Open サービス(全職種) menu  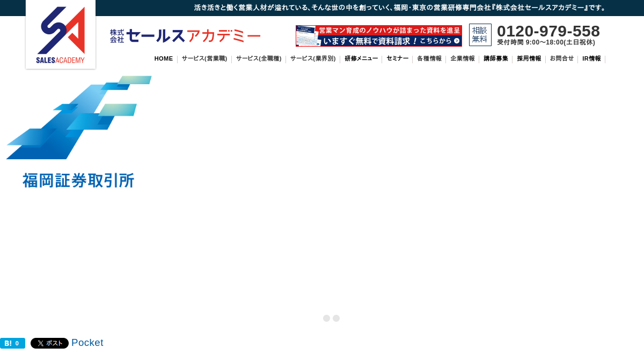click(x=259, y=58)
